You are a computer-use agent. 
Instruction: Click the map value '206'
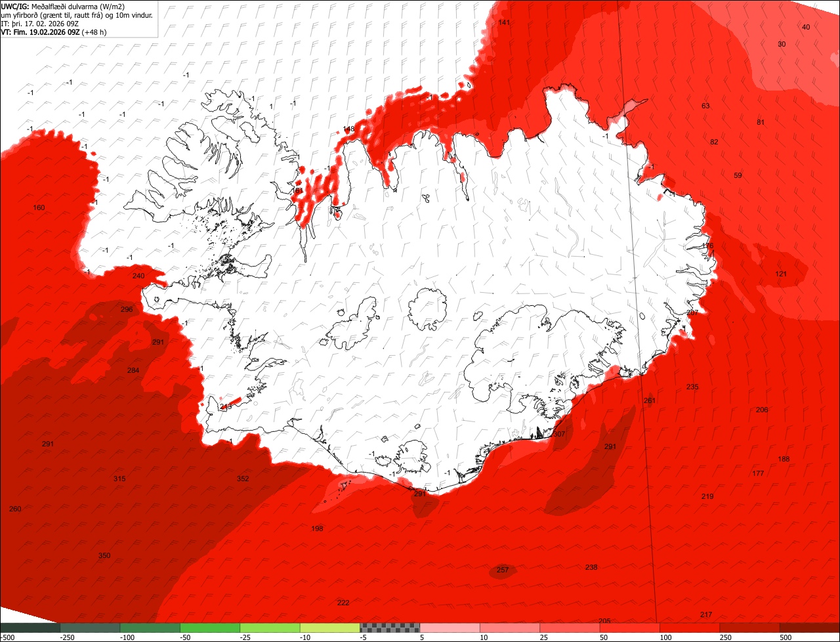click(x=762, y=410)
